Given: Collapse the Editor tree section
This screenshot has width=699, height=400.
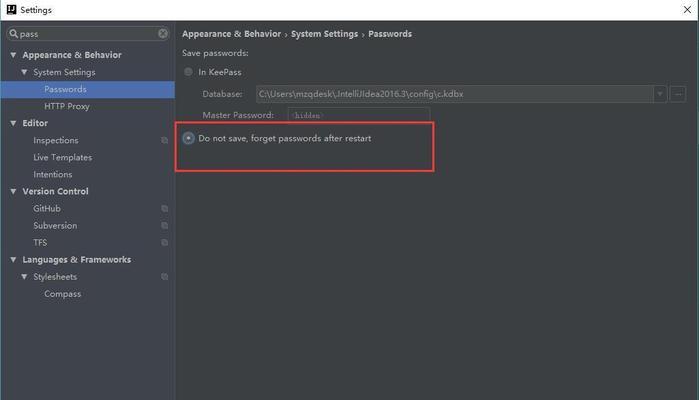Looking at the screenshot, I should (x=13, y=123).
